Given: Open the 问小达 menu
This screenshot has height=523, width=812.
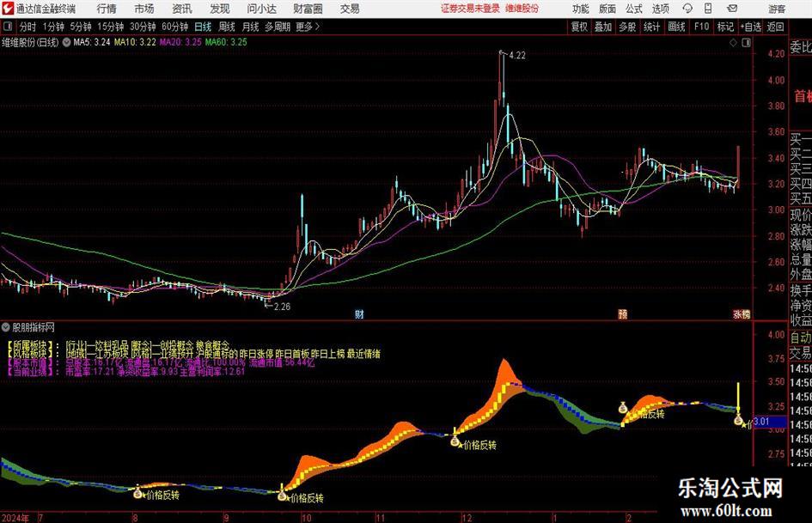Looking at the screenshot, I should pyautogui.click(x=261, y=9).
